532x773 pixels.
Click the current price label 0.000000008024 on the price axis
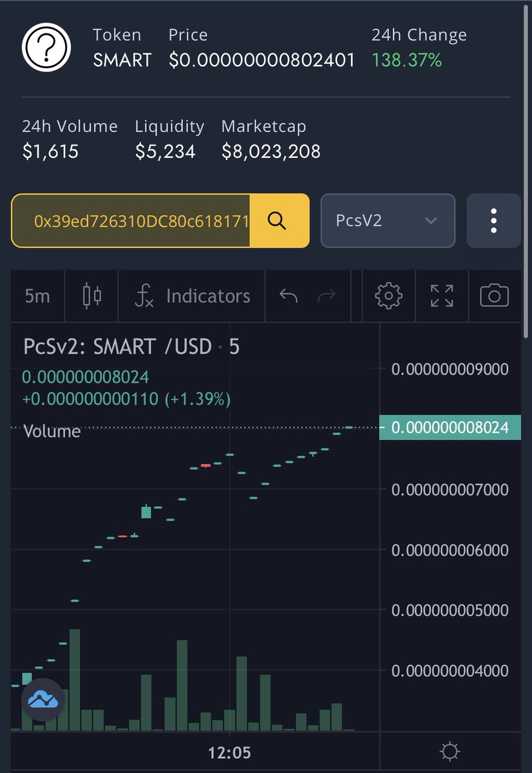click(x=450, y=428)
